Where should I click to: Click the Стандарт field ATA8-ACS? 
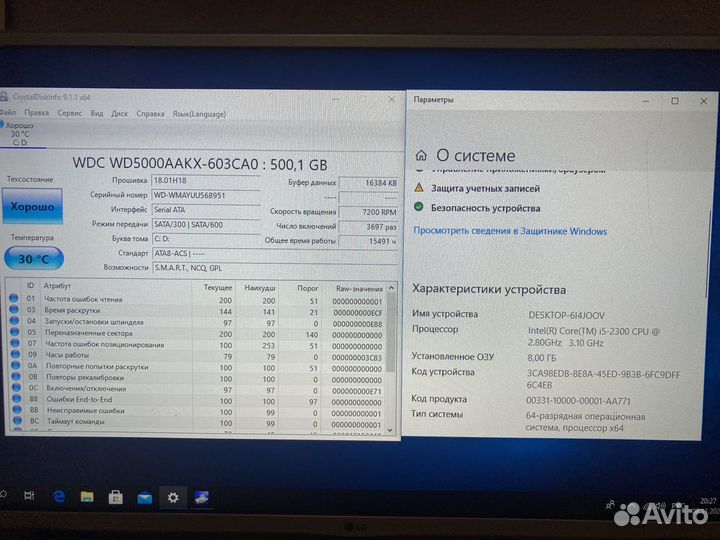coord(275,253)
